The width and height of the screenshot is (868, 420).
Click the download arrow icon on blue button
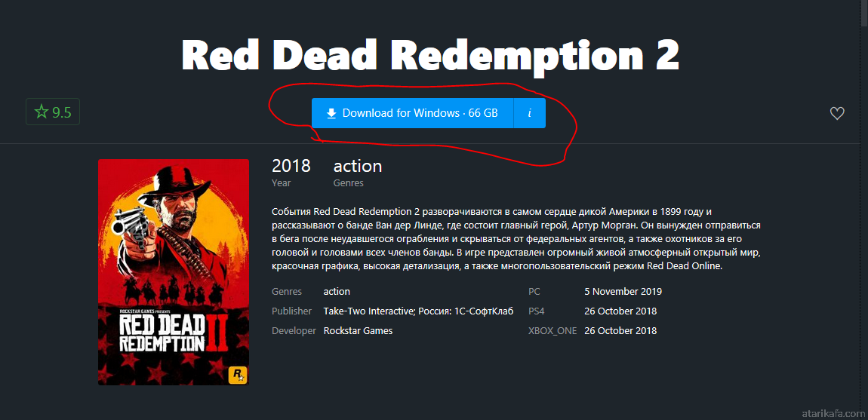click(331, 113)
